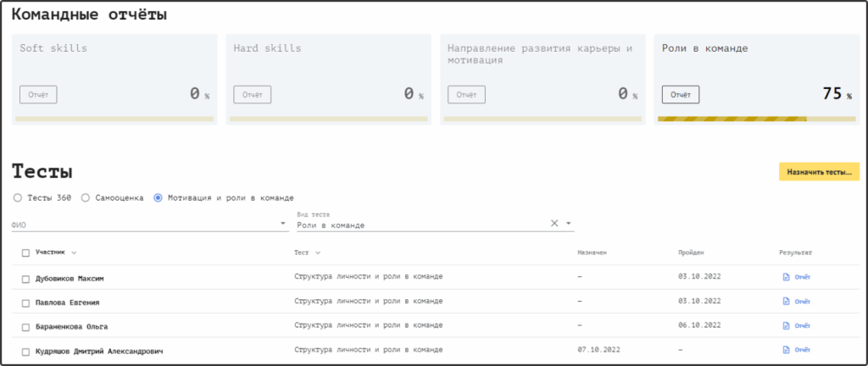This screenshot has height=366, width=868.
Task: Select Мотивация и роли в команде radio
Action: [158, 197]
